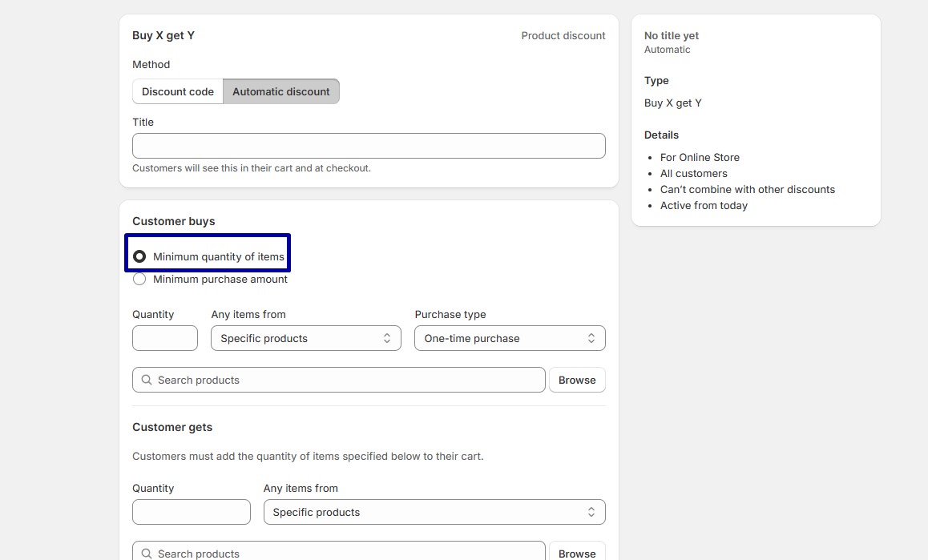This screenshot has width=928, height=560.
Task: Click 'Automatic' subtitle in summary card
Action: tap(667, 50)
